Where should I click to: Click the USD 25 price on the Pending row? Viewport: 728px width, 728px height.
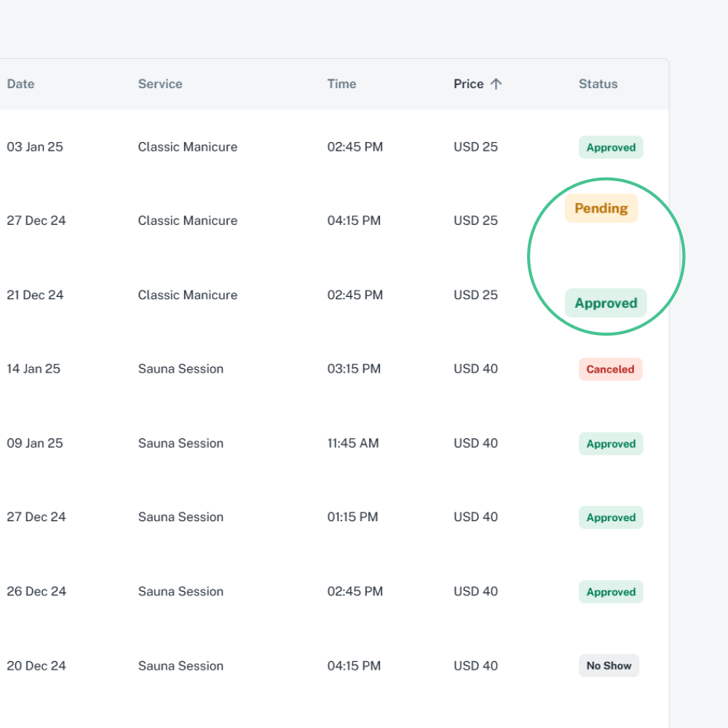[475, 221]
